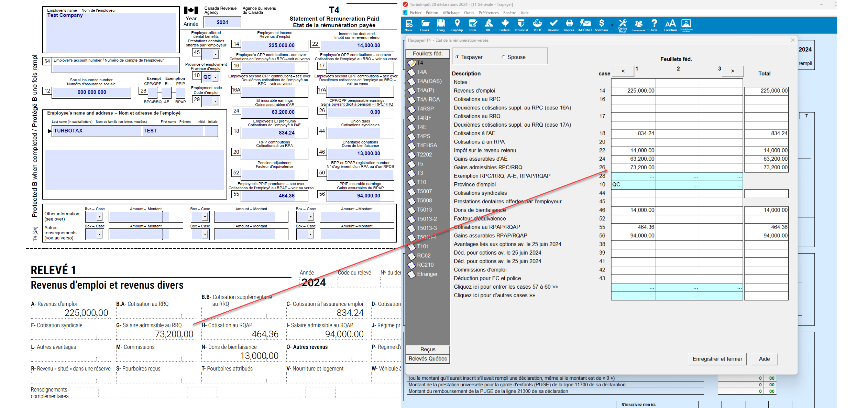Go to previous slips with < button
The image size is (868, 408).
tap(623, 71)
